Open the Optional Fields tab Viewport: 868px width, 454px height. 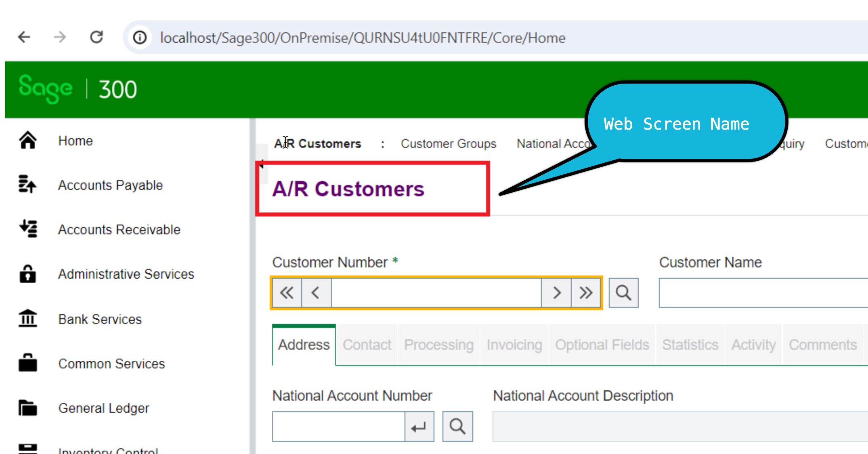point(602,345)
